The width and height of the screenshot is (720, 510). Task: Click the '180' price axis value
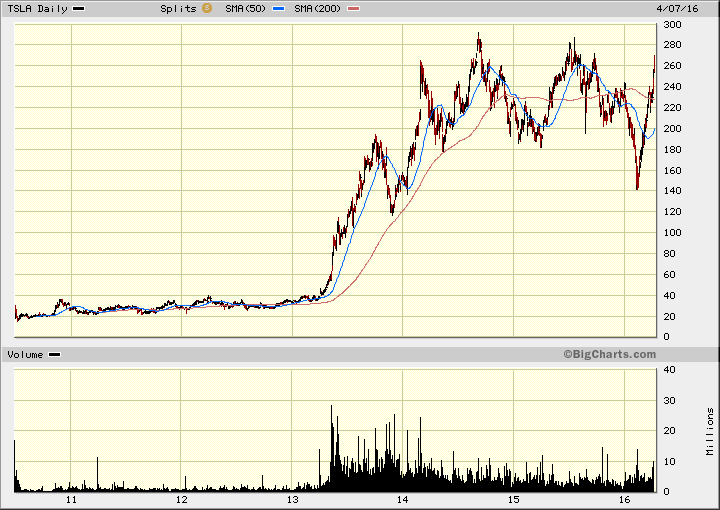(672, 150)
